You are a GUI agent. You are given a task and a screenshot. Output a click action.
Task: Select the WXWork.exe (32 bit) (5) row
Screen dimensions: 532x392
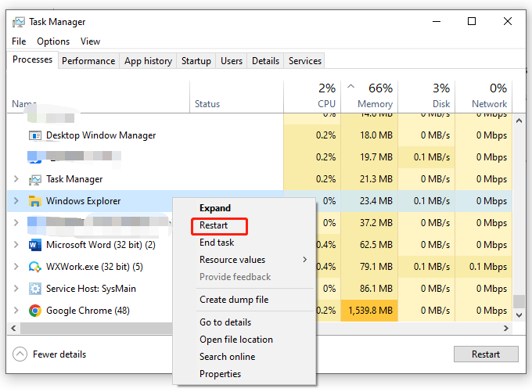click(260, 267)
